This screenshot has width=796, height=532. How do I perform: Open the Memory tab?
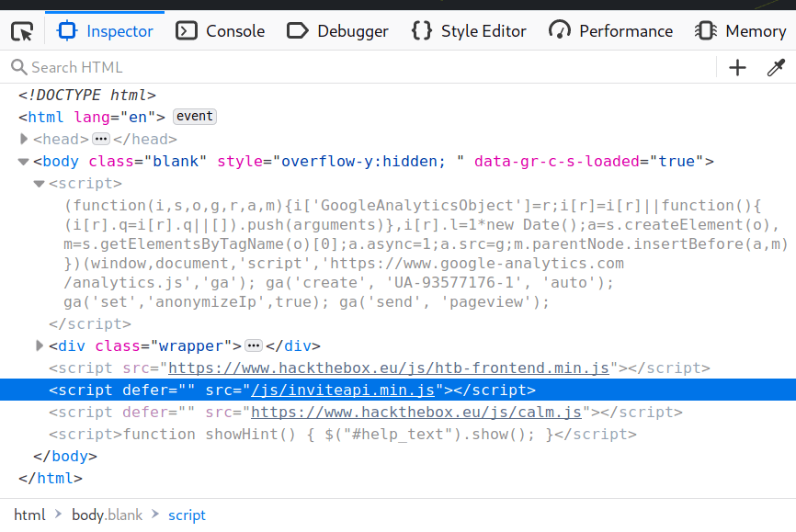click(x=741, y=31)
